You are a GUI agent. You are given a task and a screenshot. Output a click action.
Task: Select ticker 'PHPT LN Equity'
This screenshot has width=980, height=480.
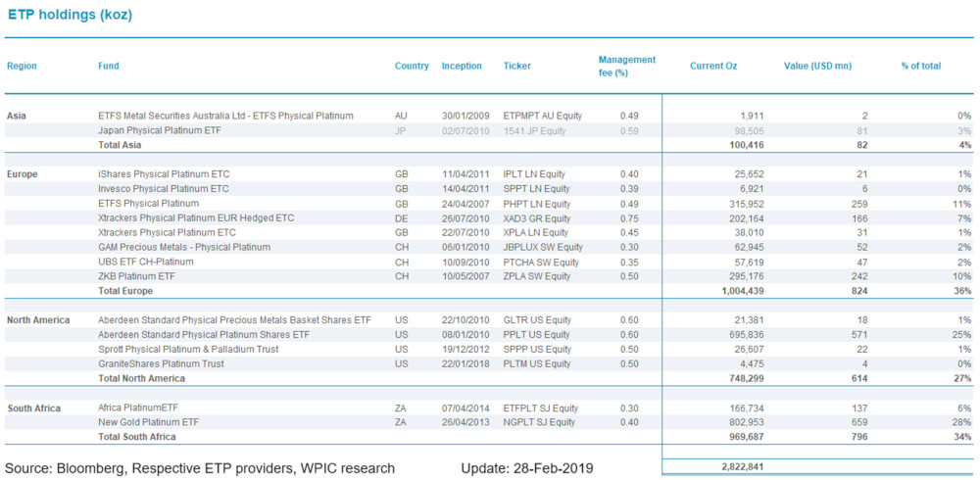pos(537,203)
